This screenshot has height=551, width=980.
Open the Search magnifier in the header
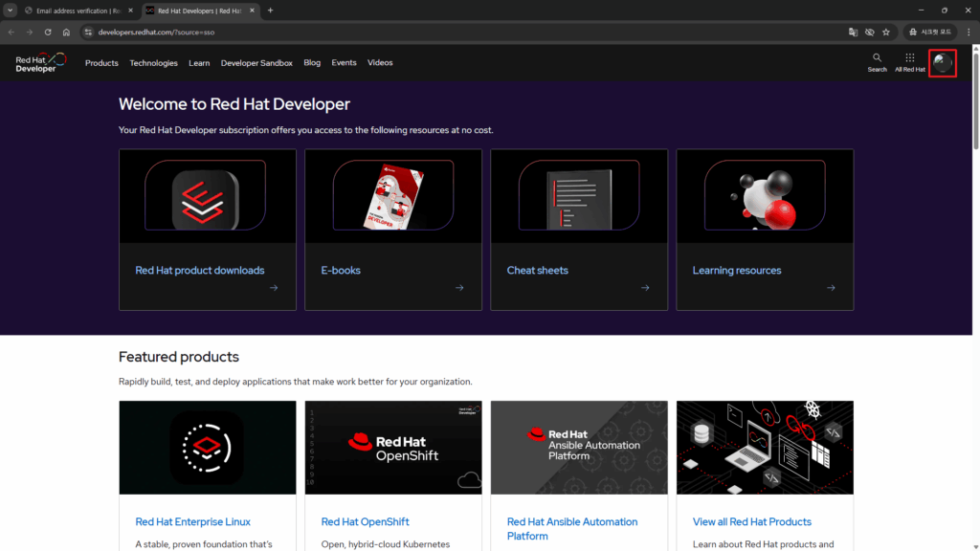(x=877, y=59)
